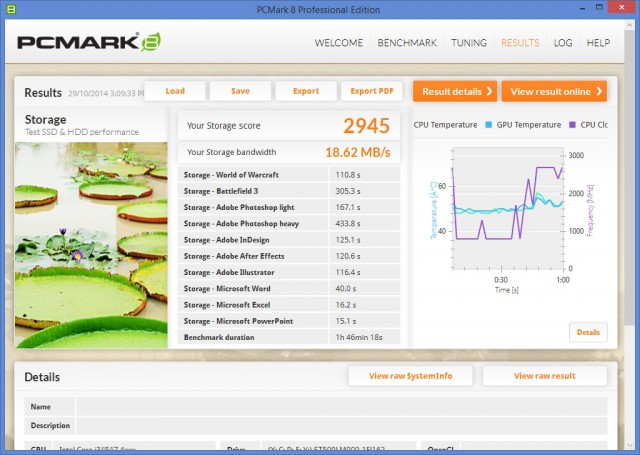Click the Storage heading text
The width and height of the screenshot is (640, 455).
click(45, 120)
